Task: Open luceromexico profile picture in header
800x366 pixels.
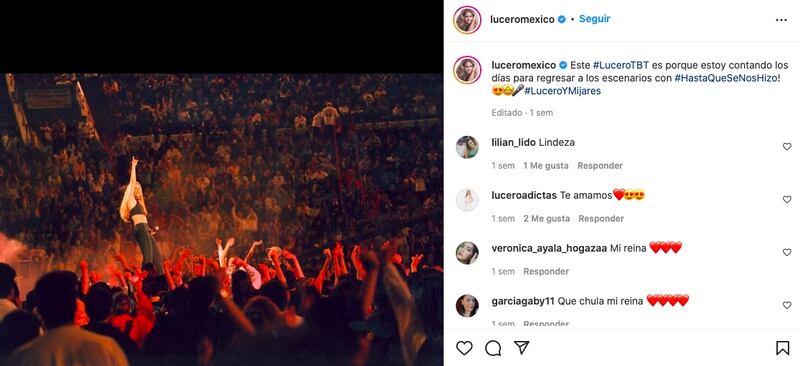Action: (467, 20)
